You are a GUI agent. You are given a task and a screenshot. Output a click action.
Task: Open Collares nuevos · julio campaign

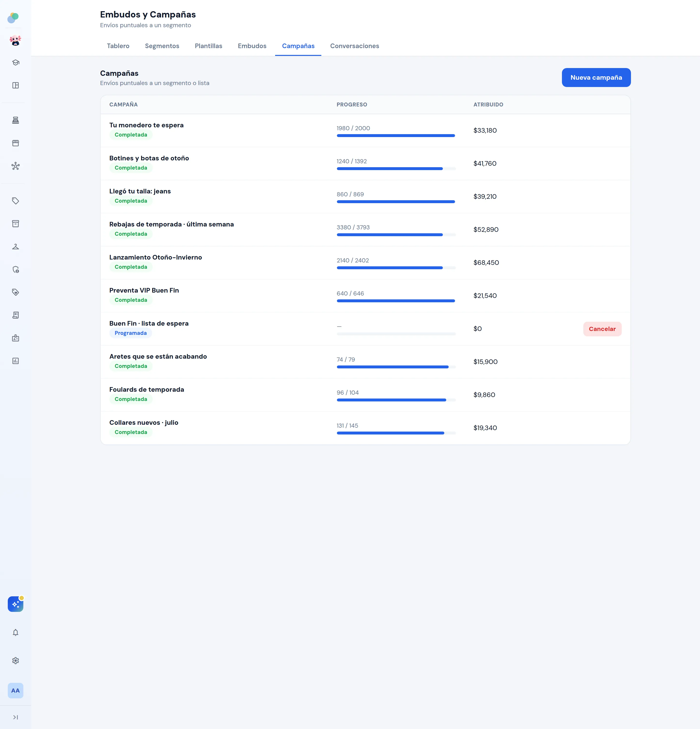click(x=365, y=428)
